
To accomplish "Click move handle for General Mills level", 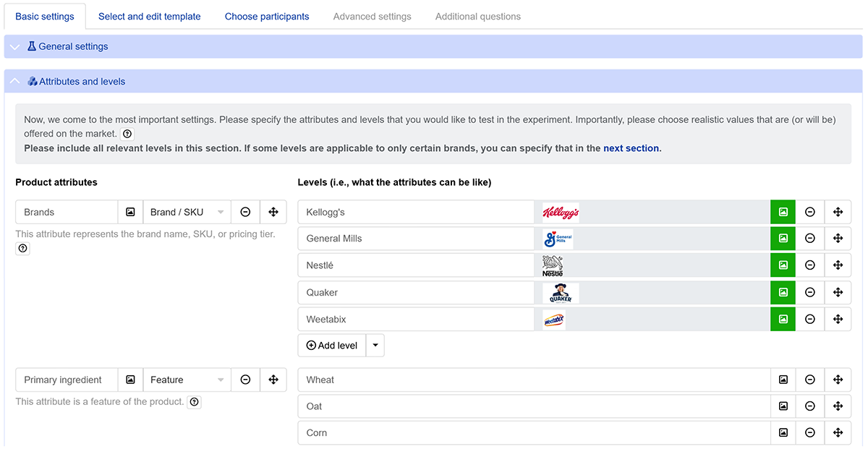I will 838,239.
